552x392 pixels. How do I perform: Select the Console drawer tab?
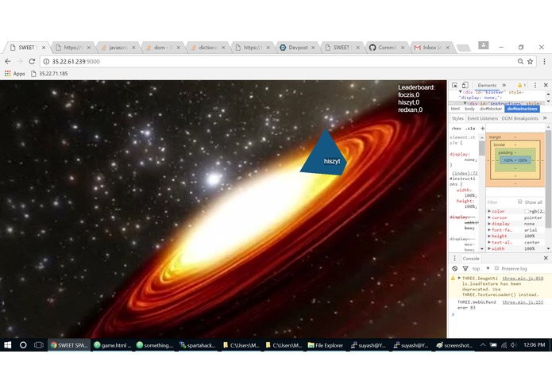[x=471, y=259]
